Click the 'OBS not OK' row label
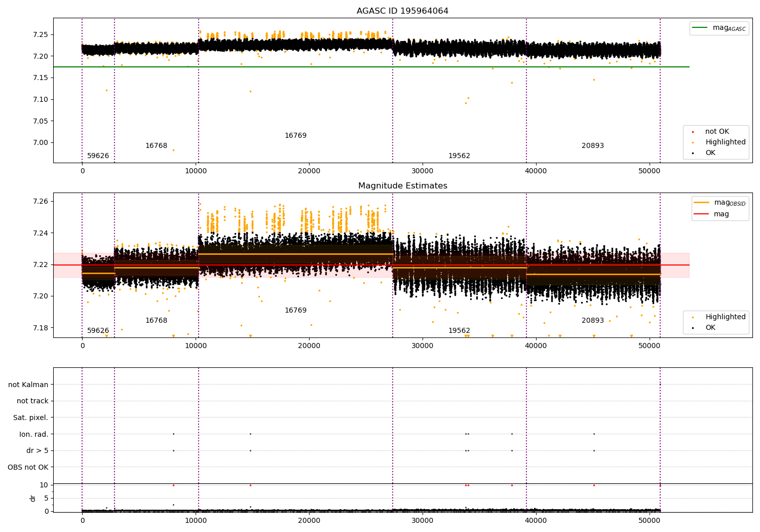760x532 pixels. (x=28, y=467)
